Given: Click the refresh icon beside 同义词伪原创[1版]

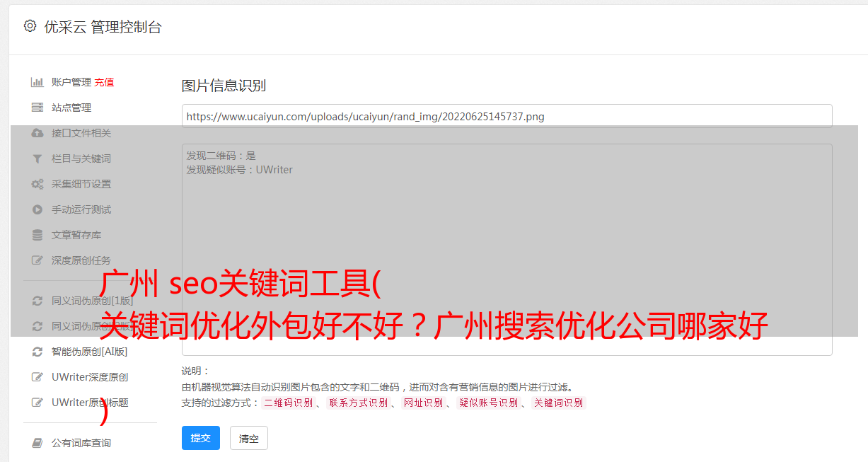Looking at the screenshot, I should point(37,301).
